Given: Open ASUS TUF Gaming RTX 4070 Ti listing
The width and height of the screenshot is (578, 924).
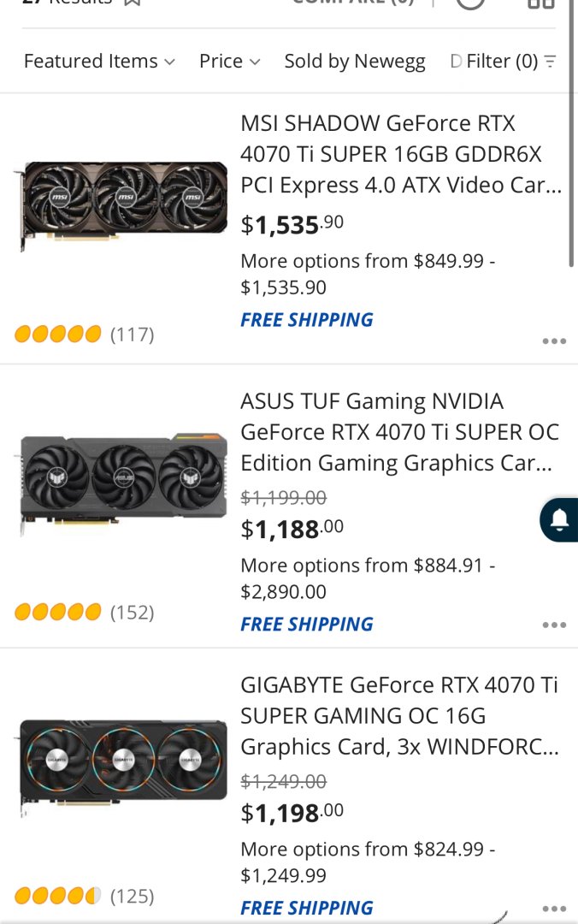Looking at the screenshot, I should (x=399, y=432).
